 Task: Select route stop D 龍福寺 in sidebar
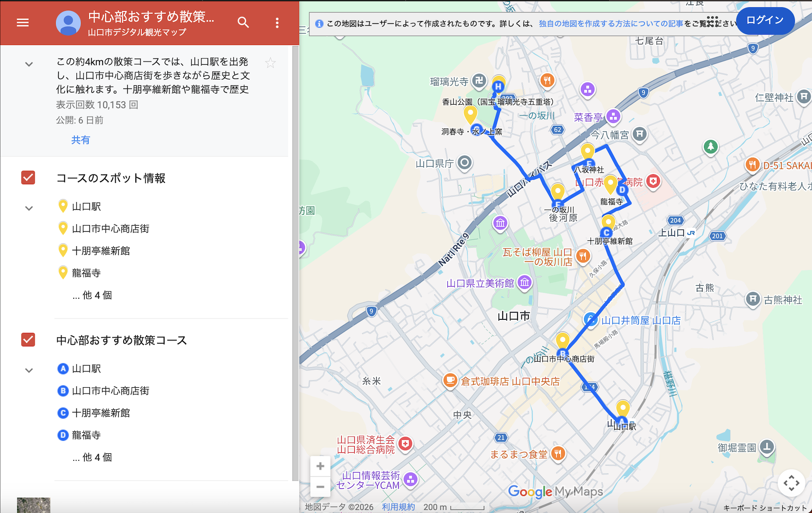point(86,435)
